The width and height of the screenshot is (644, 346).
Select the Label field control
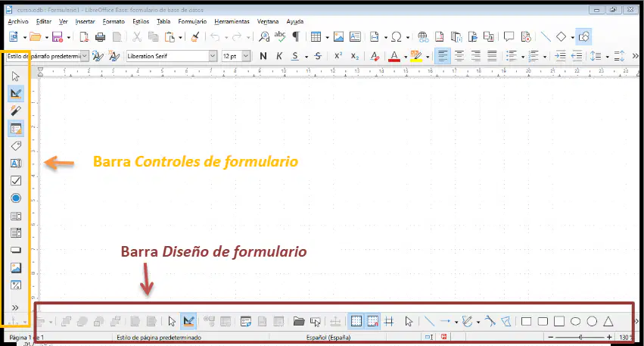(x=16, y=146)
